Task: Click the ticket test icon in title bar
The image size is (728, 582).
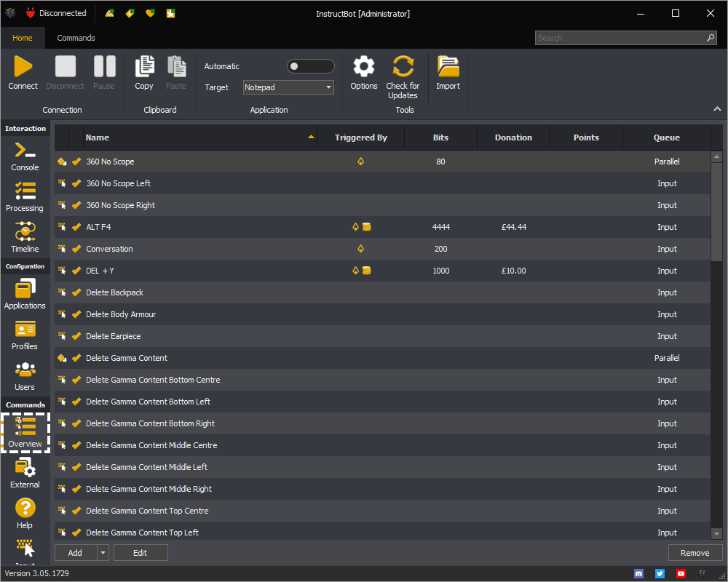Action: point(130,13)
